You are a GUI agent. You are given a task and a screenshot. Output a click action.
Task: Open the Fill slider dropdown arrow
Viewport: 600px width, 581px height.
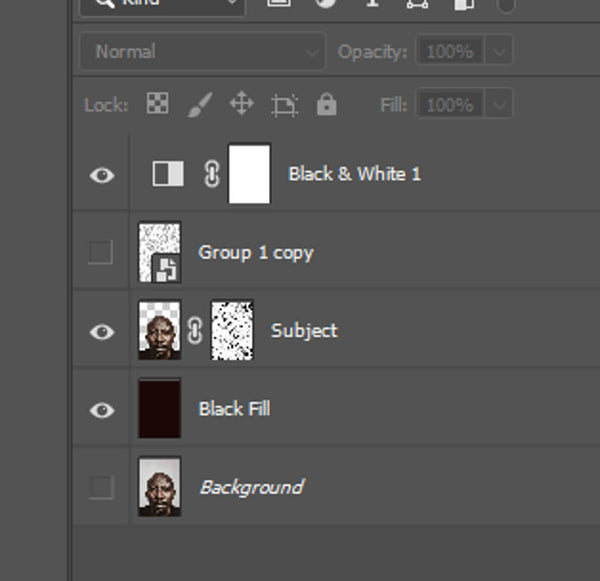click(499, 104)
